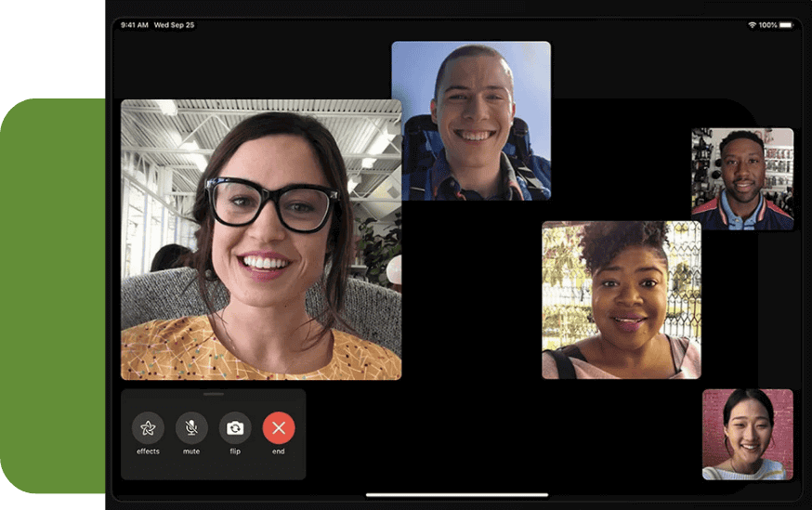812x510 pixels.
Task: Mute the microphone using the mic icon
Action: coord(191,427)
